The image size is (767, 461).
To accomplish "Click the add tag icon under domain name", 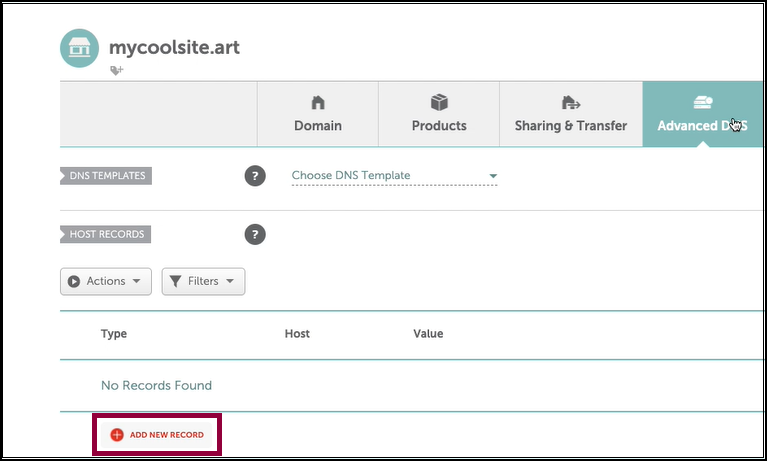I will pyautogui.click(x=116, y=70).
